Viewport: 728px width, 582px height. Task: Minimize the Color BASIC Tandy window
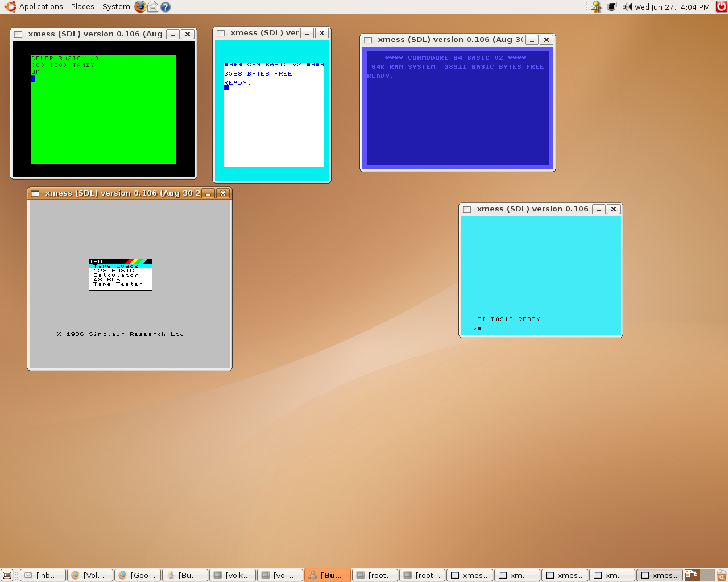pos(173,34)
